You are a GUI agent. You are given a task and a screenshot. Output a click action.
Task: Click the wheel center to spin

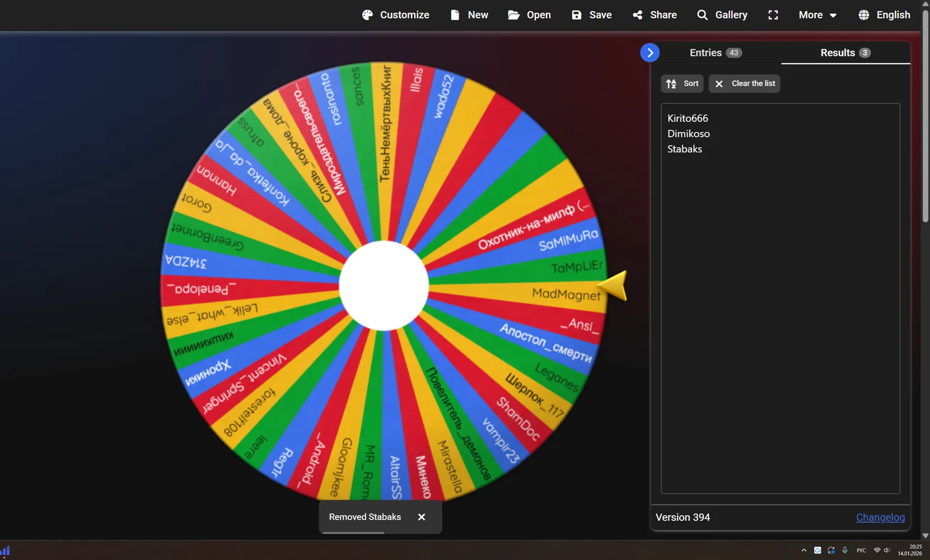384,286
